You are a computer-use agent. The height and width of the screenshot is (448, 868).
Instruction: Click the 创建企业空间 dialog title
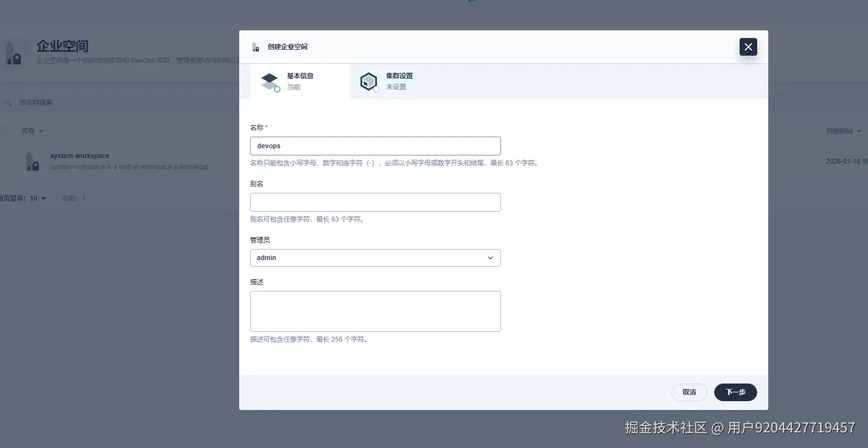click(x=288, y=47)
